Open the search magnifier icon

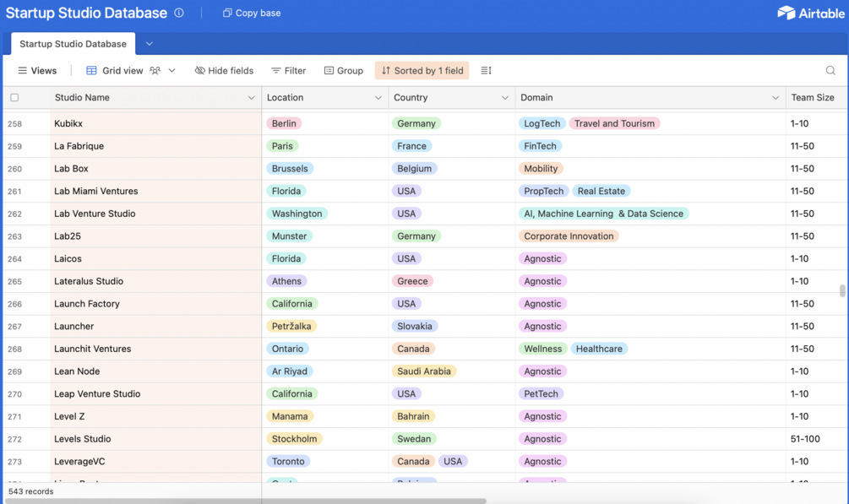[x=830, y=70]
